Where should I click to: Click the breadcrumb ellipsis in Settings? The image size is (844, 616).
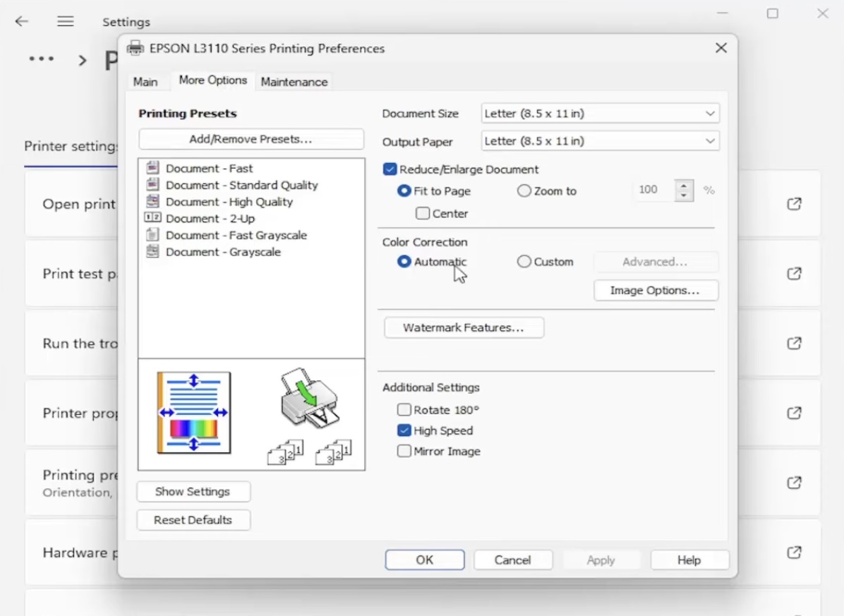(42, 59)
